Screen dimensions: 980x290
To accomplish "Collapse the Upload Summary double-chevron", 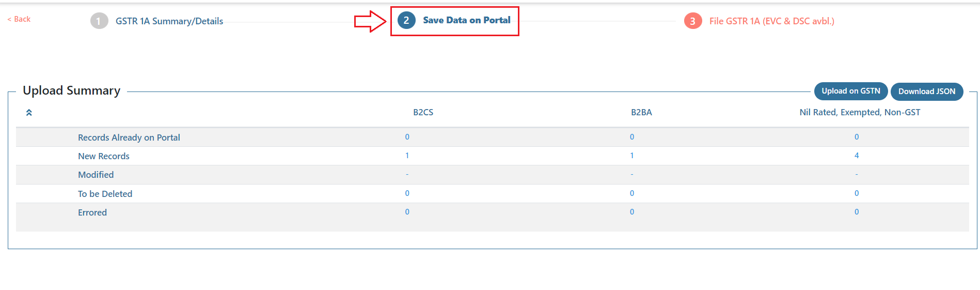I will point(29,113).
